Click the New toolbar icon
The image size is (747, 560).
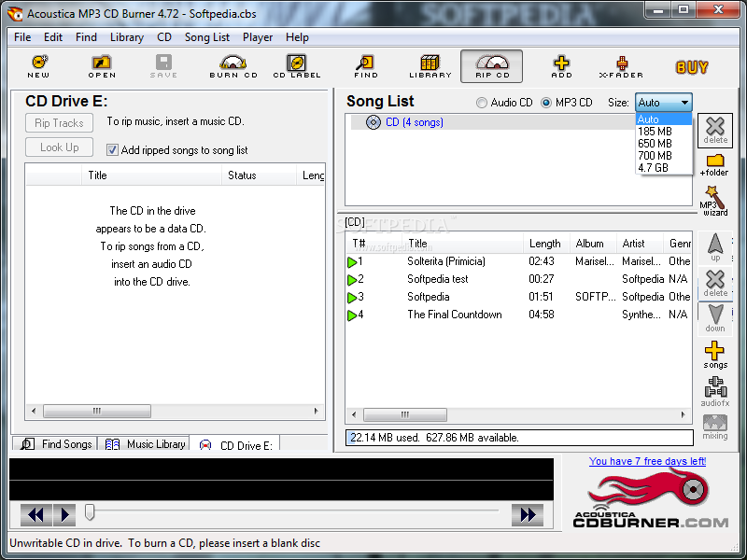pos(38,66)
